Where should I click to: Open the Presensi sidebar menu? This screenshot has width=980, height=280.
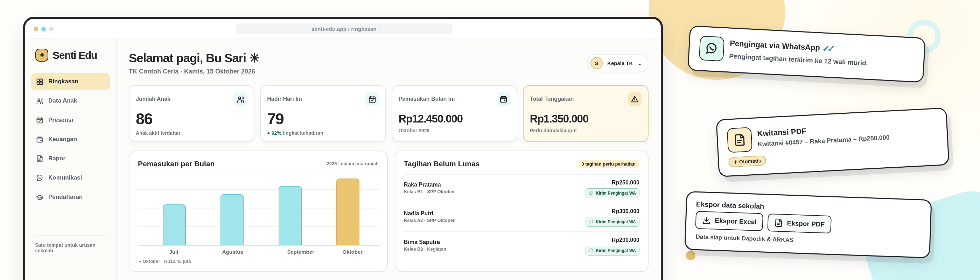point(70,120)
